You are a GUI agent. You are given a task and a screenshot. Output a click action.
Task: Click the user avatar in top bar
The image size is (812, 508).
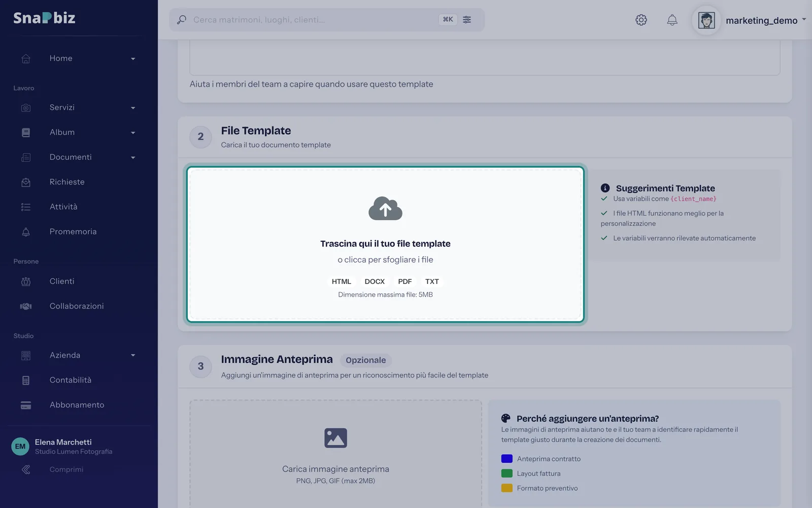point(706,20)
